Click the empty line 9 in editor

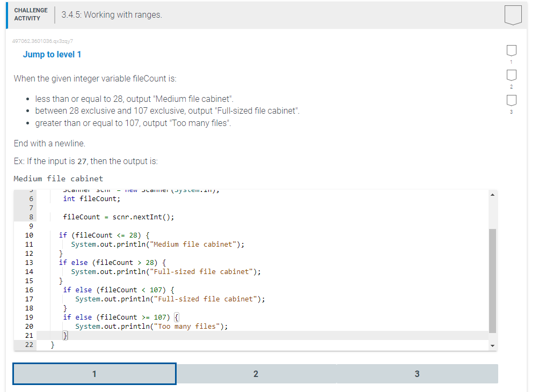pyautogui.click(x=263, y=226)
